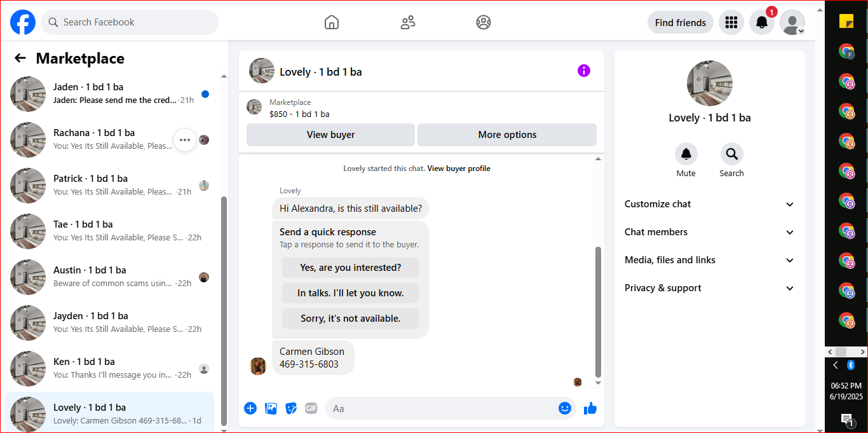This screenshot has width=868, height=433.
Task: Expand Chat members section
Action: [x=710, y=232]
